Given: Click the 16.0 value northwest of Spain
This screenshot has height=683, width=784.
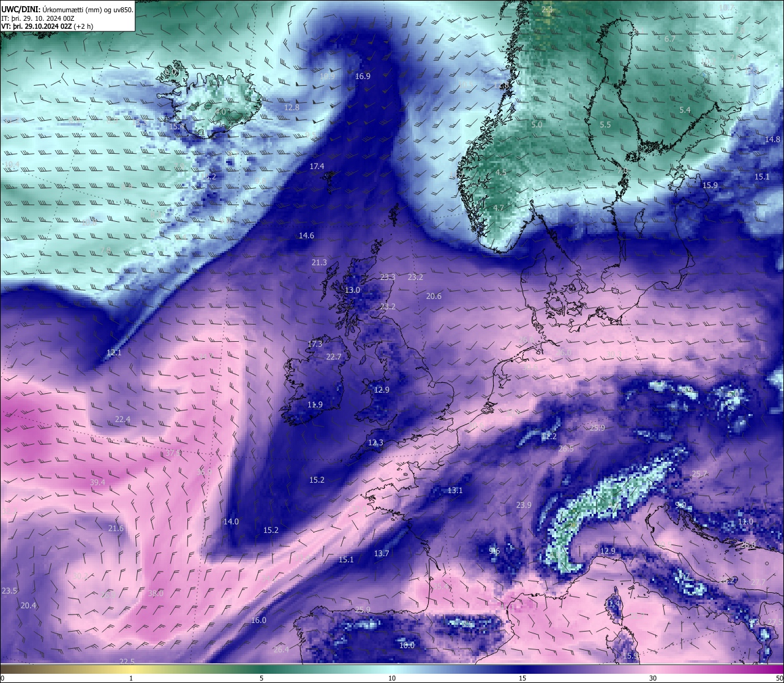Looking at the screenshot, I should 258,620.
